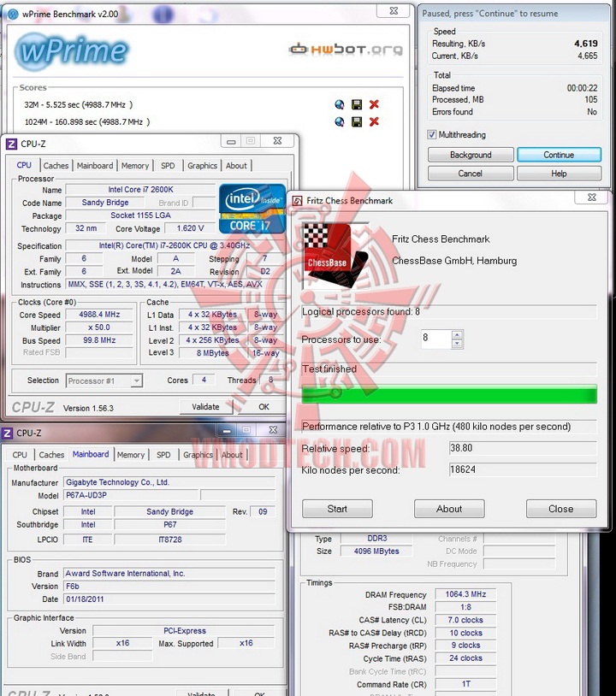Click the Command Rate value 1T
Screen dimensions: 616x696
pyautogui.click(x=465, y=685)
